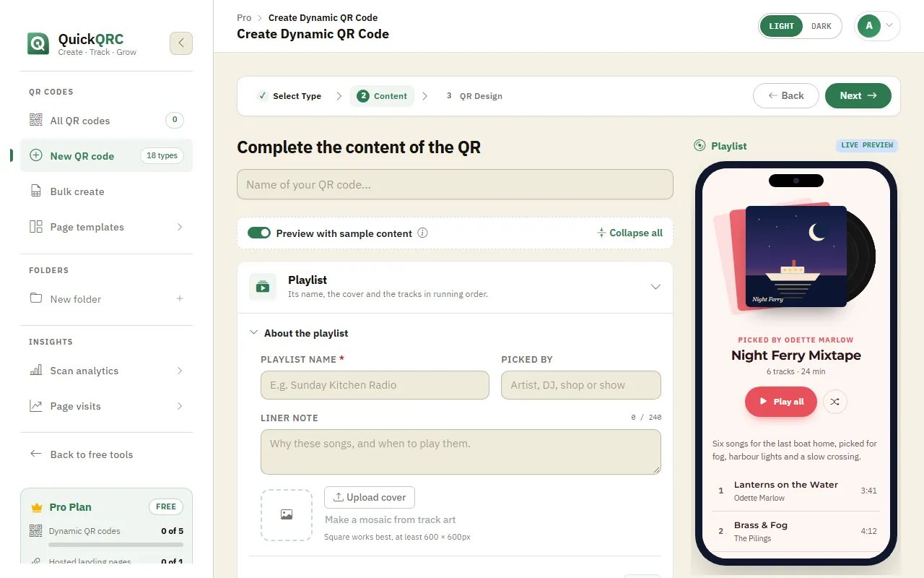Click the FREE plan badge
This screenshot has width=924, height=578.
click(166, 506)
